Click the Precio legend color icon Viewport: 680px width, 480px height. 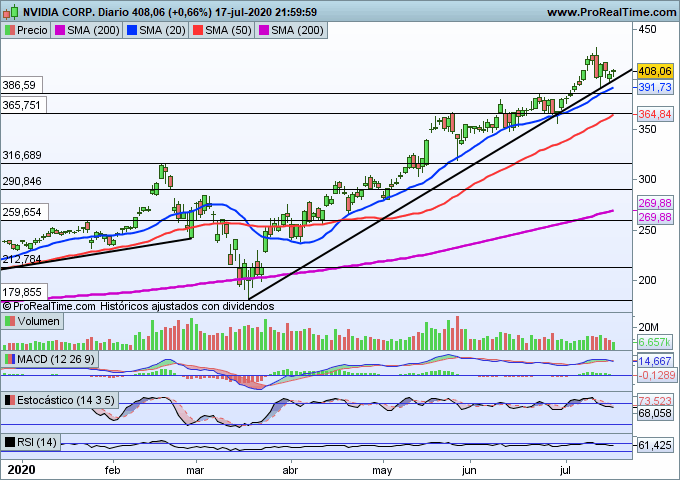click(x=10, y=30)
